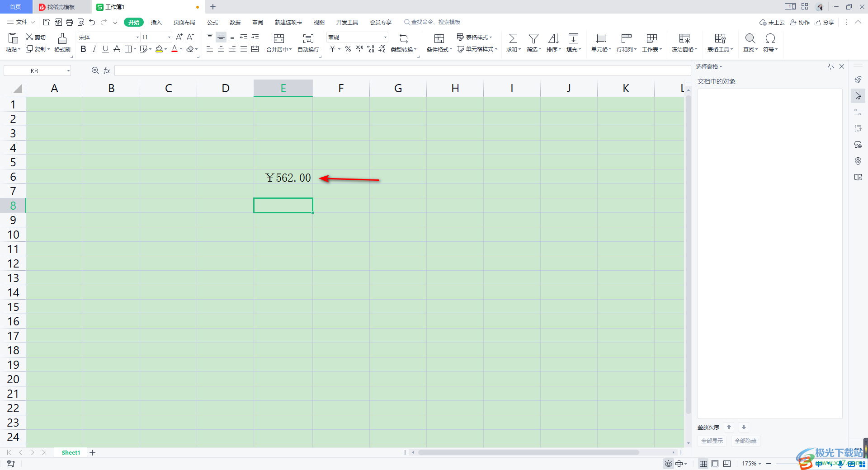The width and height of the screenshot is (868, 470).
Task: Click the Find (查找) magnifier icon
Action: pyautogui.click(x=750, y=38)
